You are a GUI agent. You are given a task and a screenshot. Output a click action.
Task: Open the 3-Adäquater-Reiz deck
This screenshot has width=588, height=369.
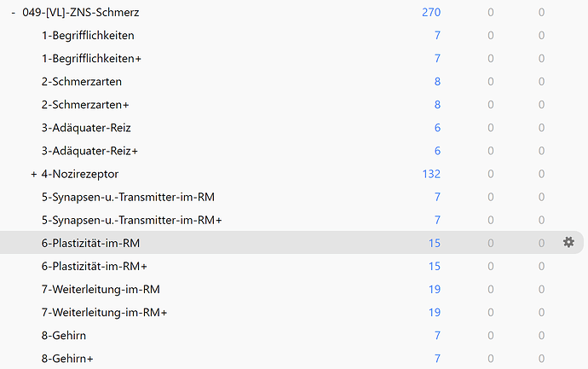[85, 128]
